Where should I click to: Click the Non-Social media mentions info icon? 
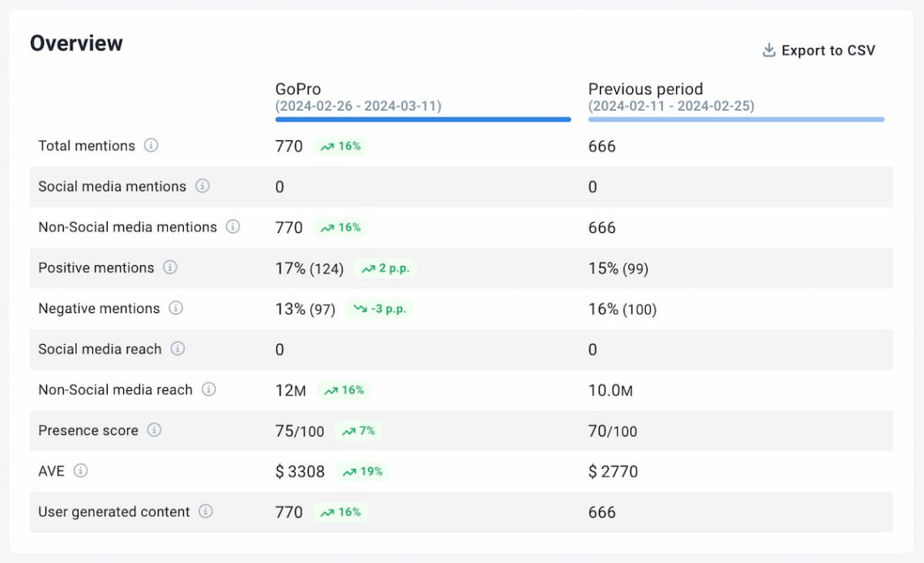point(233,227)
